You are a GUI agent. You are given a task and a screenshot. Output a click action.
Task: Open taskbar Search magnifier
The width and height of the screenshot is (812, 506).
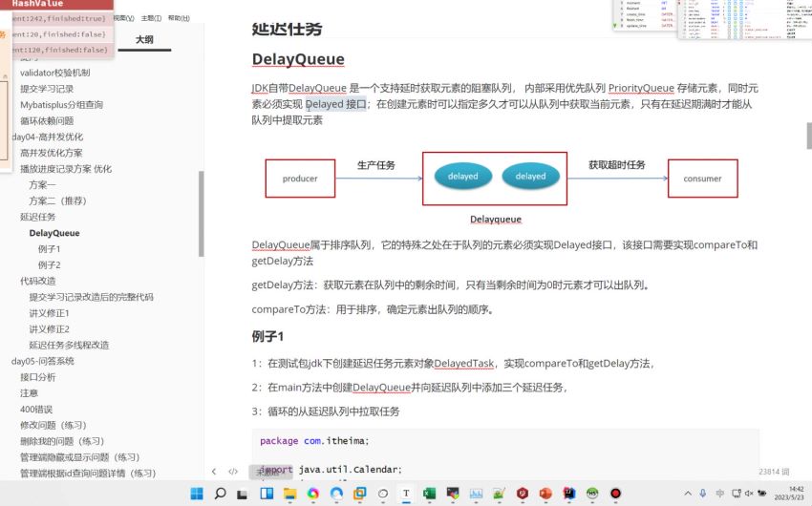coord(220,494)
